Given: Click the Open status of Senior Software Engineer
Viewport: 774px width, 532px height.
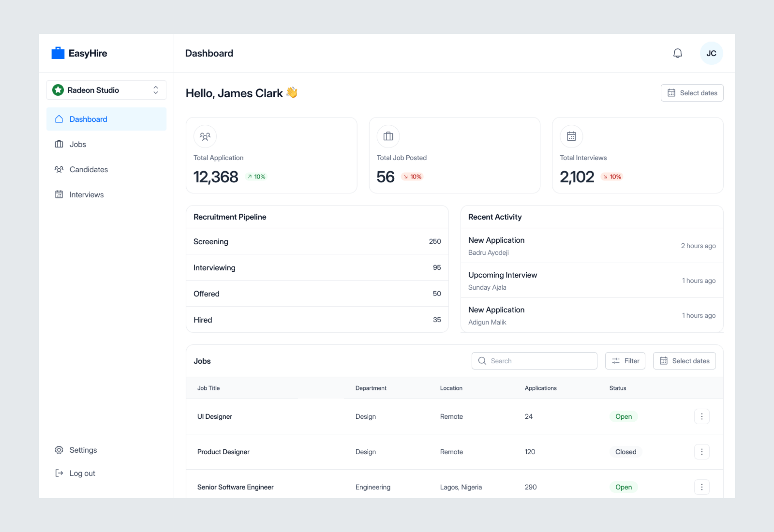Looking at the screenshot, I should pyautogui.click(x=623, y=487).
